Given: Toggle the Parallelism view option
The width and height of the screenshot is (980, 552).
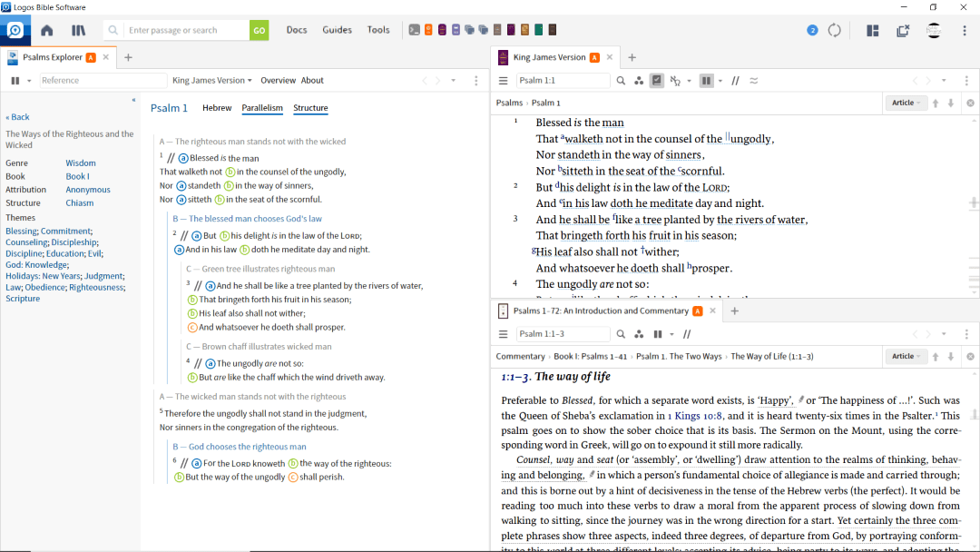Looking at the screenshot, I should pyautogui.click(x=262, y=107).
